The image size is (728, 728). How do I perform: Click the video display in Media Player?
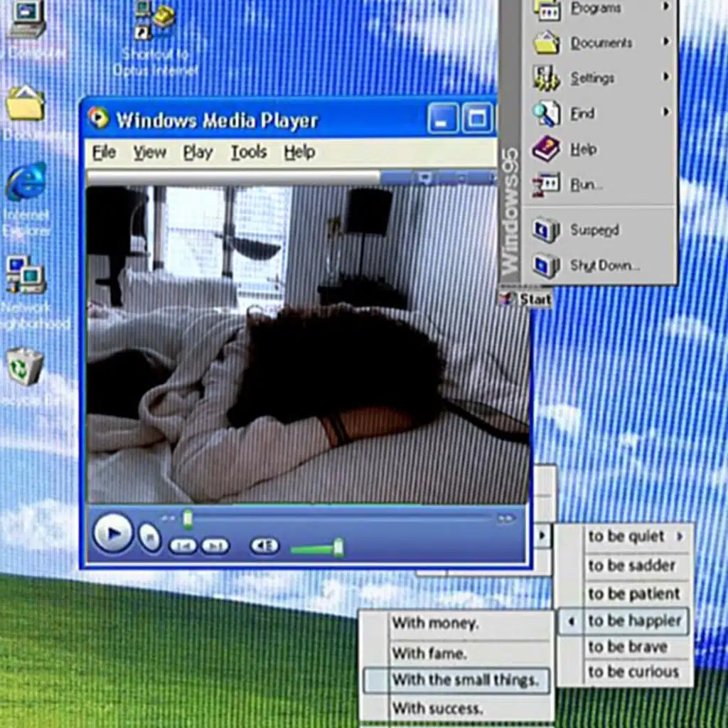tap(308, 345)
